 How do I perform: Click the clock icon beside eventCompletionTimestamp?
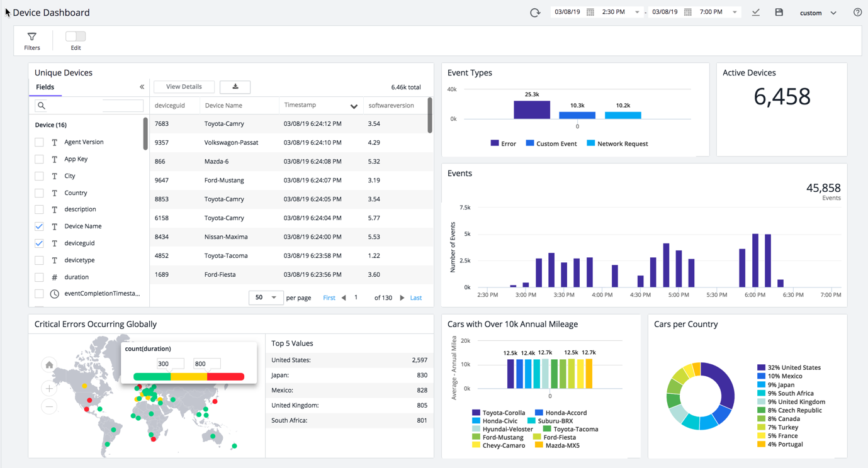(55, 294)
